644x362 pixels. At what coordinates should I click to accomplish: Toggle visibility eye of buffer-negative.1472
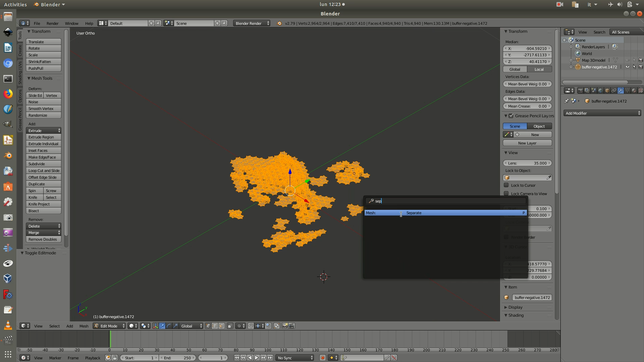coord(628,67)
